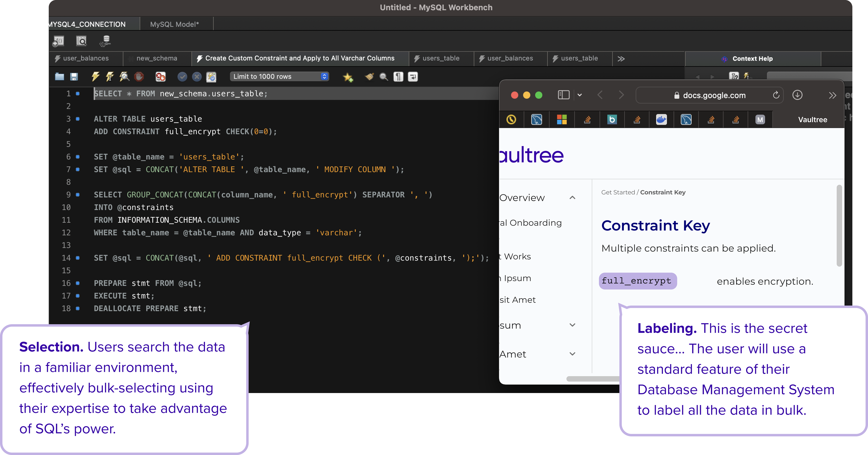This screenshot has height=455, width=868.
Task: Click the create function icon in the top toolbar
Action: 58,41
